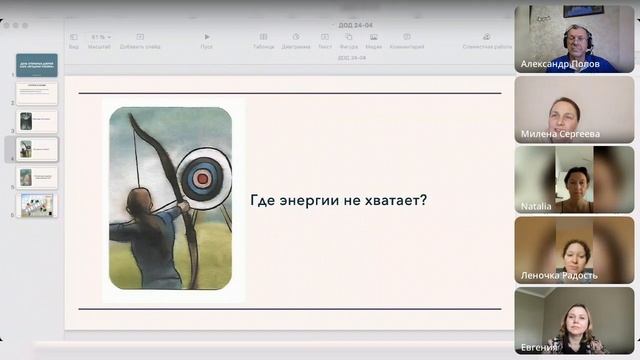Add a new slide with Добавить слайд

tap(140, 37)
